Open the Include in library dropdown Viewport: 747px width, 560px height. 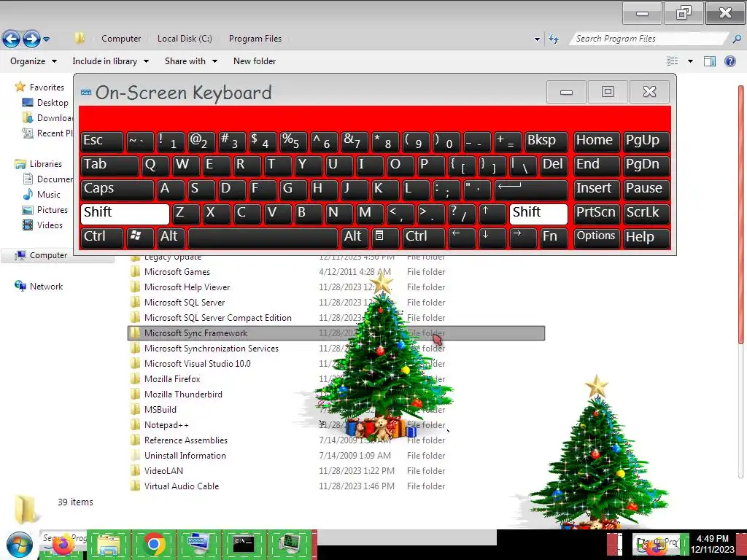click(111, 61)
